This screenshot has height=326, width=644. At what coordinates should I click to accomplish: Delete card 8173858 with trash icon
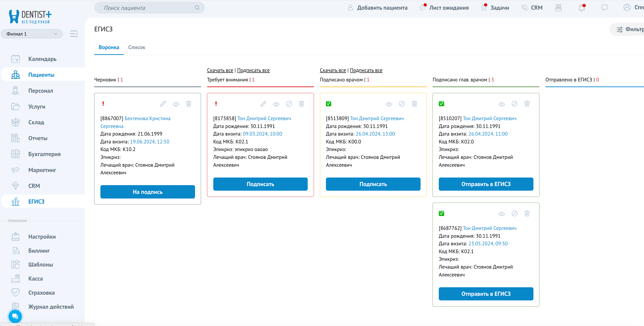301,104
